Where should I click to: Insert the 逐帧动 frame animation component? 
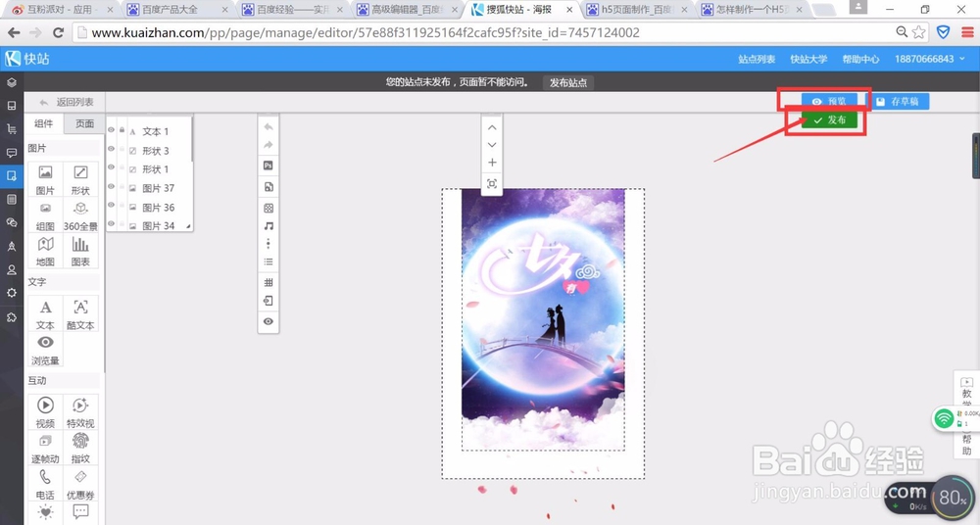coord(45,448)
